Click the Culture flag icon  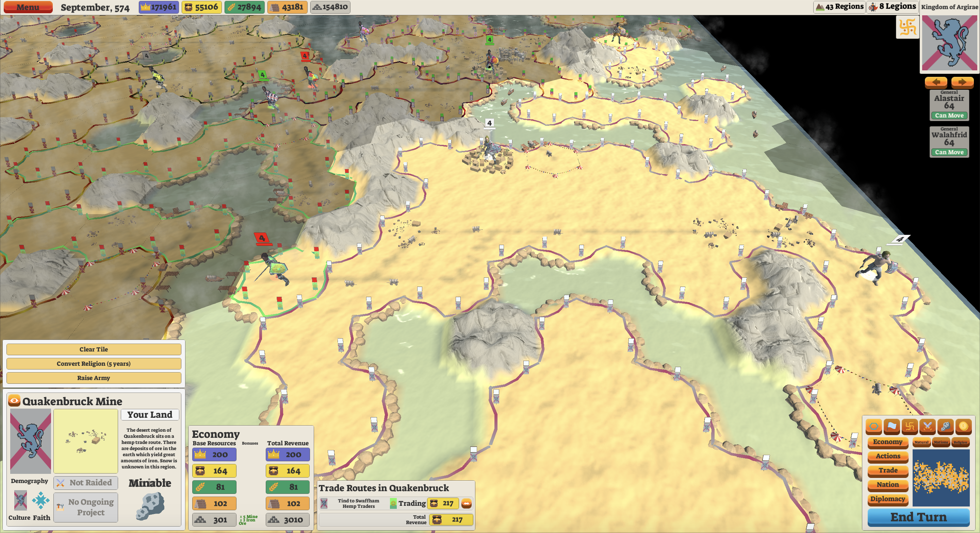coord(20,501)
